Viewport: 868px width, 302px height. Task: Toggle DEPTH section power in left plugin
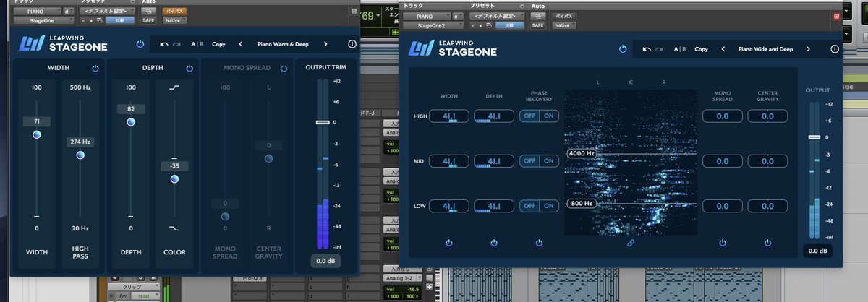pyautogui.click(x=190, y=68)
